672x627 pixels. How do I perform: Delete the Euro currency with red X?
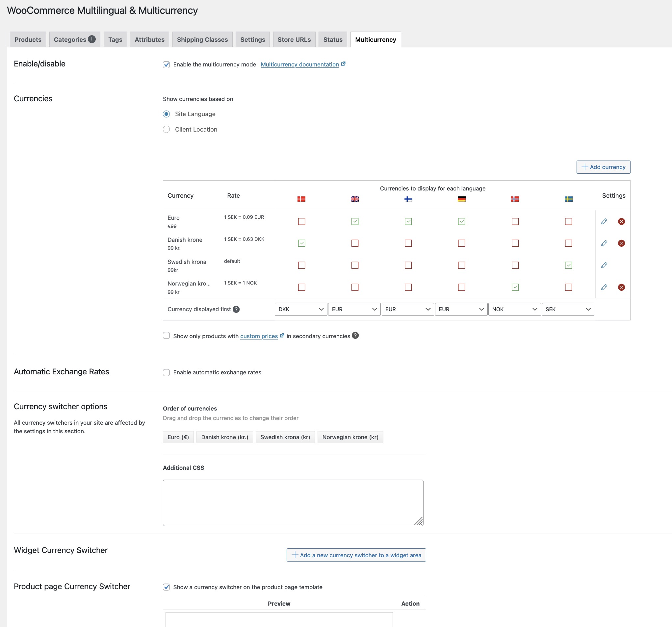coord(621,221)
